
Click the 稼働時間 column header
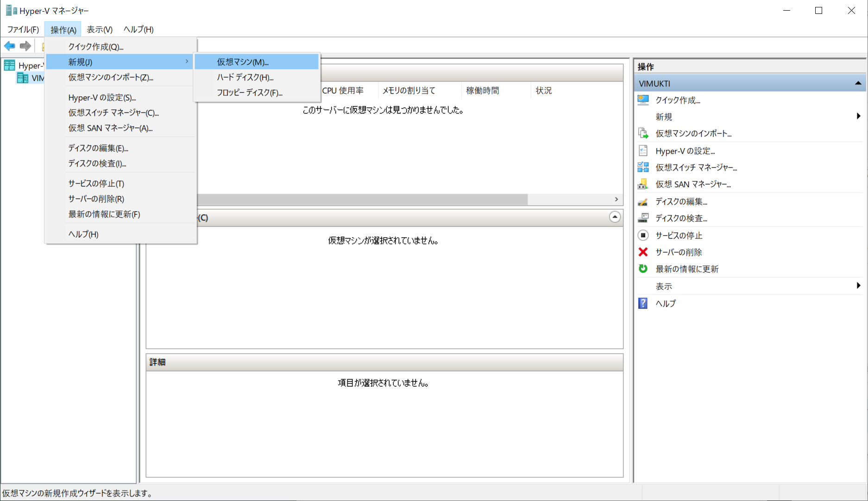(x=496, y=90)
